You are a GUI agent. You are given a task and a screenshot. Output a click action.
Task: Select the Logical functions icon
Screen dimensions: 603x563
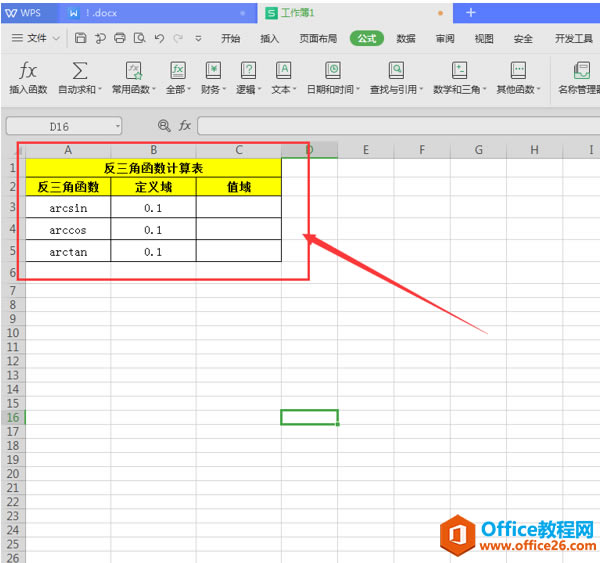(x=248, y=71)
